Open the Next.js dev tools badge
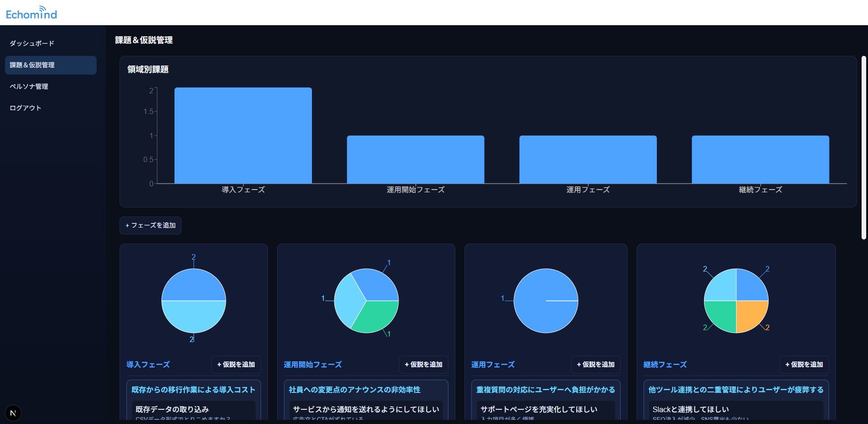 pos(13,413)
